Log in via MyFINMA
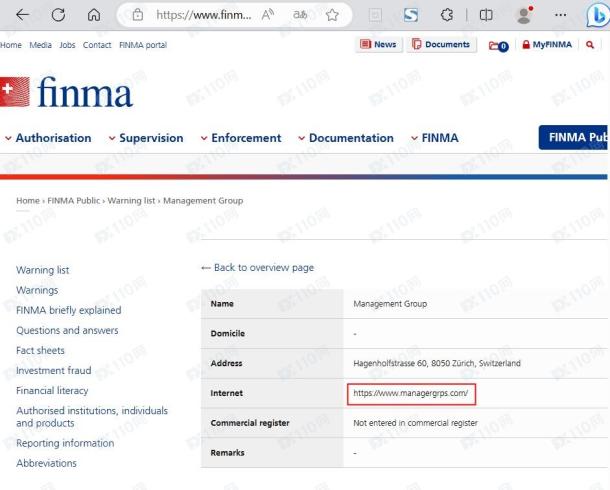The image size is (610, 490). pyautogui.click(x=547, y=44)
